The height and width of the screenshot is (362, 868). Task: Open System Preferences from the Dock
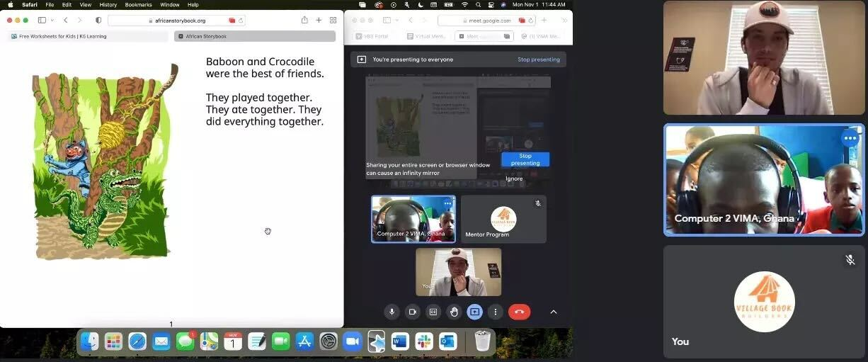tap(329, 341)
